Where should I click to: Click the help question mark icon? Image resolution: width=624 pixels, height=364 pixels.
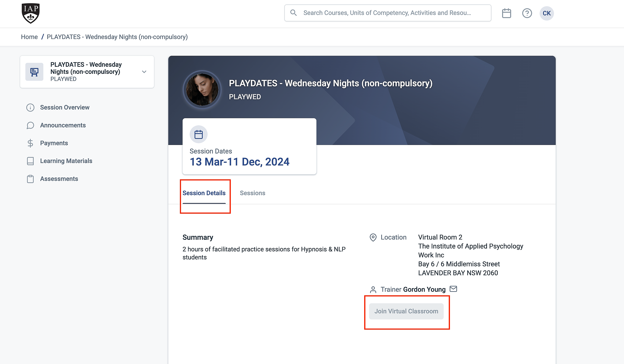tap(527, 13)
